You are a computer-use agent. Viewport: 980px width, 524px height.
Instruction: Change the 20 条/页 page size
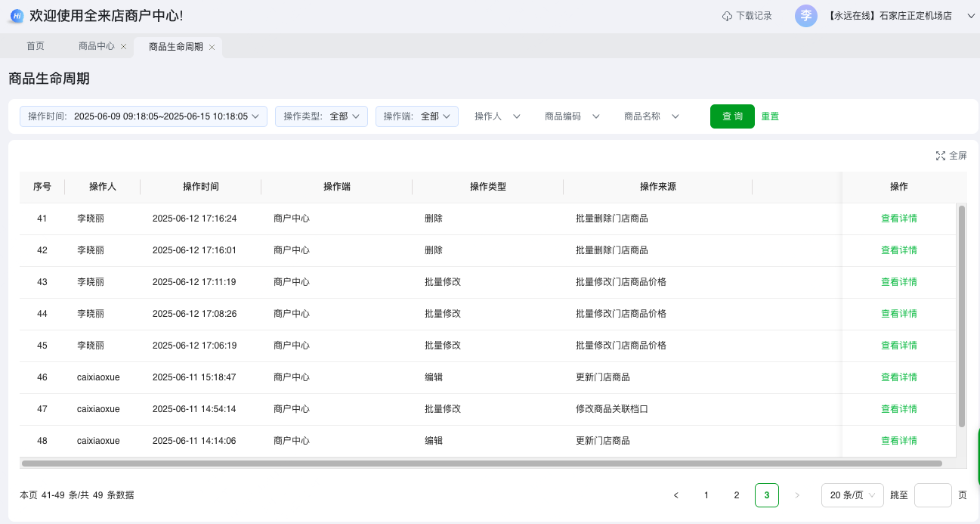[x=852, y=495]
